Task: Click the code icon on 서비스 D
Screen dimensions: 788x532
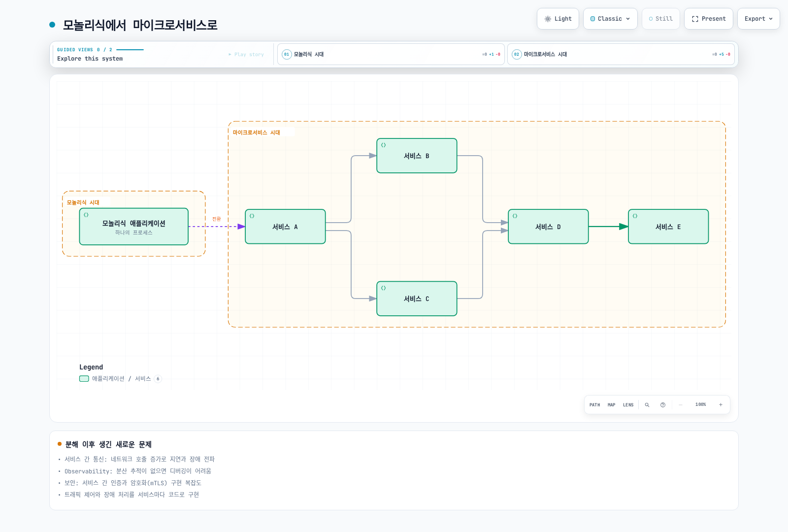Action: coord(515,216)
